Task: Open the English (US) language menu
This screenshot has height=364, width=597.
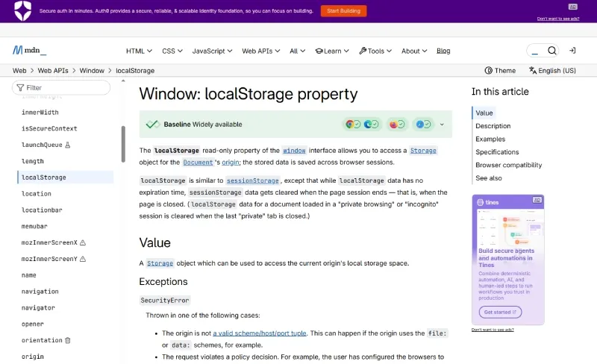Action: (552, 70)
